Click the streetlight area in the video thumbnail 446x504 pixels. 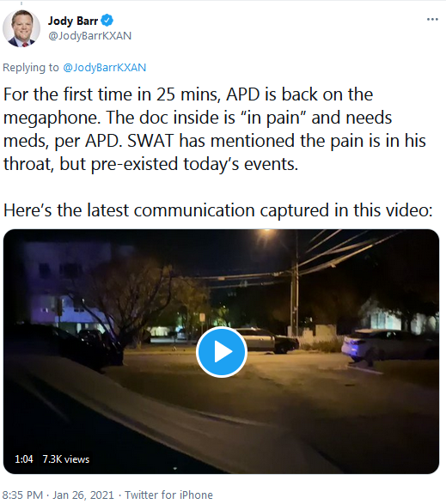(x=268, y=235)
